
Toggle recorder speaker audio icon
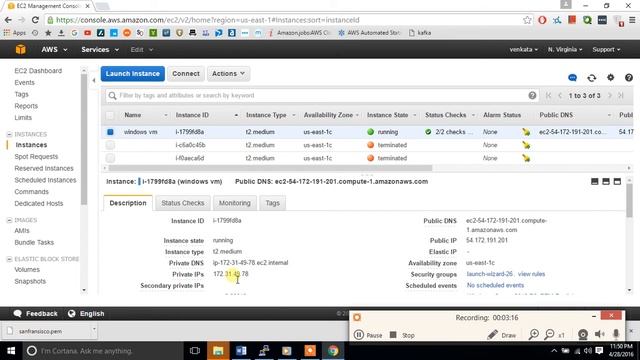click(x=599, y=335)
